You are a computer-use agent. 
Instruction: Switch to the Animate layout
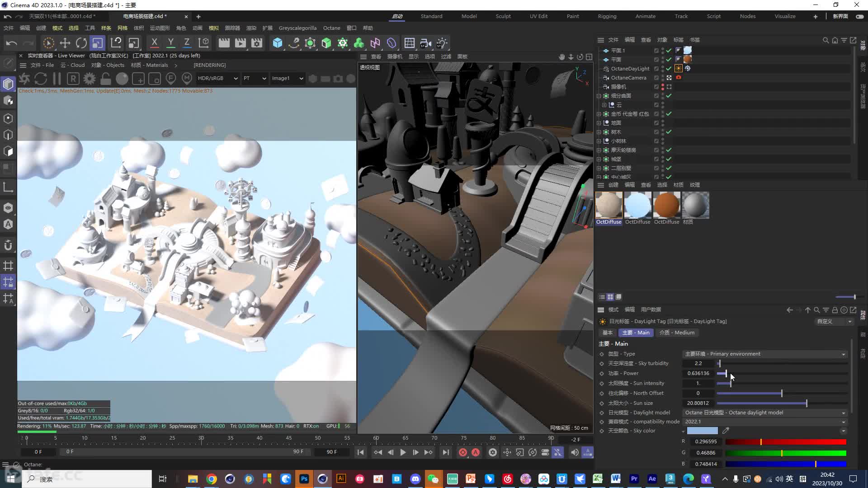[x=646, y=16]
